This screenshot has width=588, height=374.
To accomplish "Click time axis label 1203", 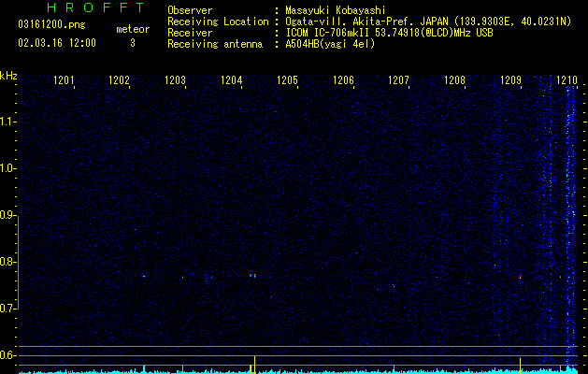I will coord(176,79).
